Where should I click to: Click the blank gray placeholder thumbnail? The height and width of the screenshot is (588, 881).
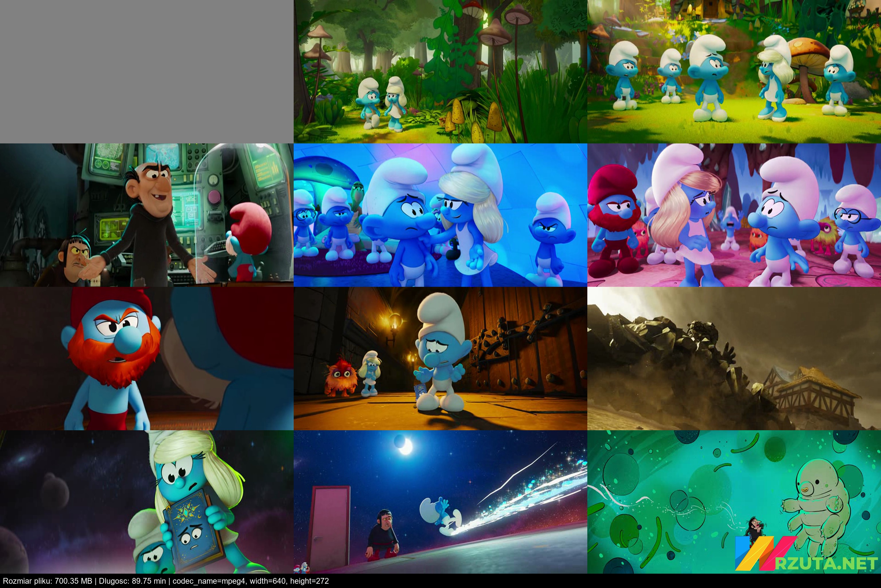[147, 71]
